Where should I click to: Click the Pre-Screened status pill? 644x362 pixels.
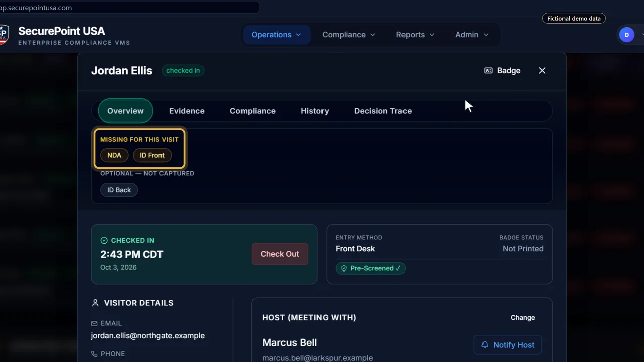click(370, 268)
